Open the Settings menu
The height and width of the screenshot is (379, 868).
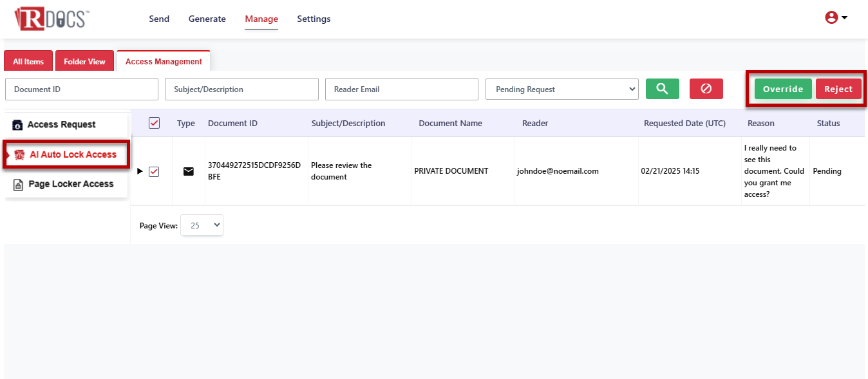[x=314, y=19]
